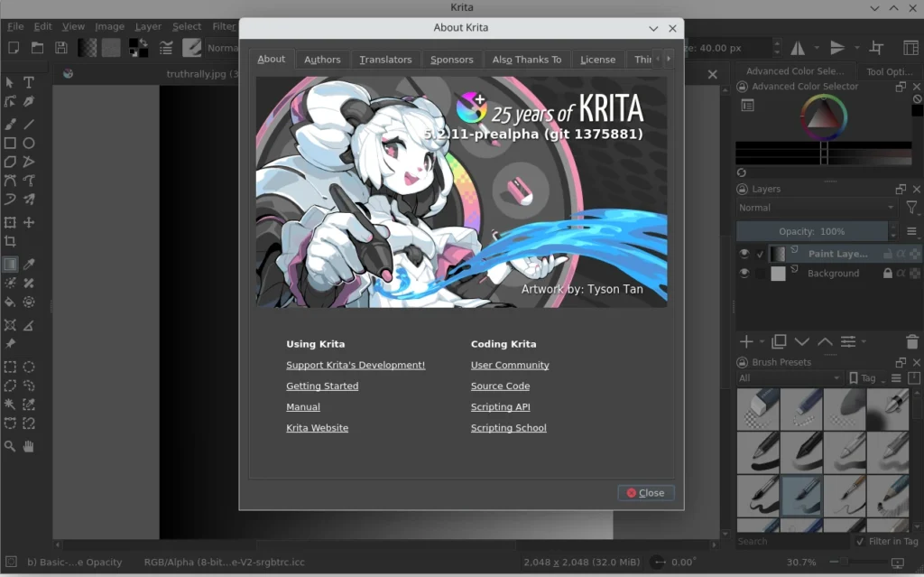The height and width of the screenshot is (577, 924).
Task: Select the Elliptical Selection tool
Action: point(28,367)
